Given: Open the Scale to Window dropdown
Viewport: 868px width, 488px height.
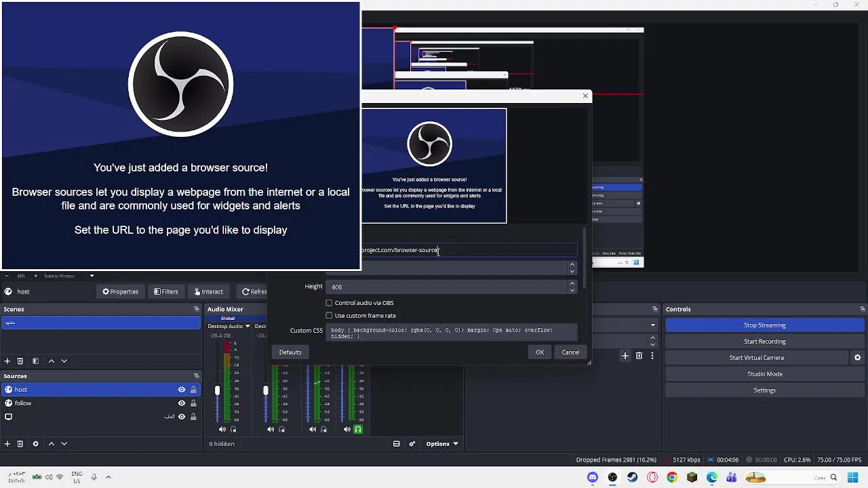Looking at the screenshot, I should pos(68,276).
